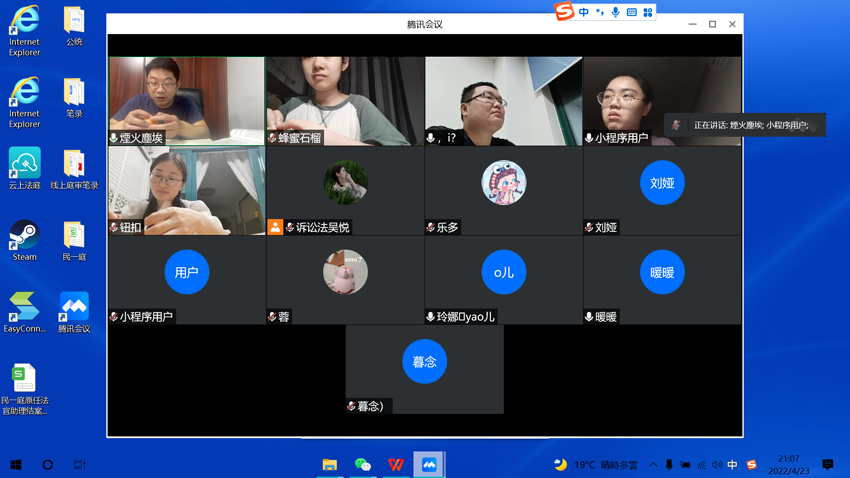The image size is (850, 478).
Task: Switch to Tencent Meeting taskbar item
Action: (x=429, y=465)
